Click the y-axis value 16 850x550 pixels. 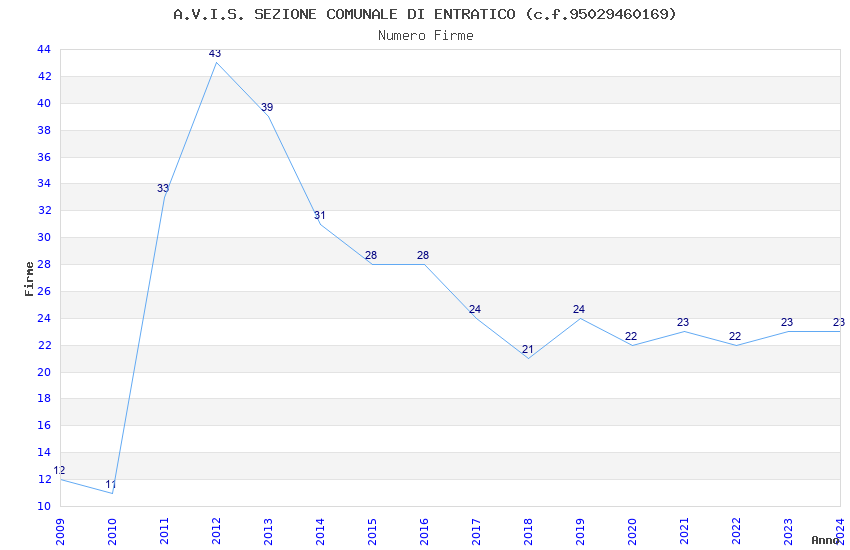[44, 425]
